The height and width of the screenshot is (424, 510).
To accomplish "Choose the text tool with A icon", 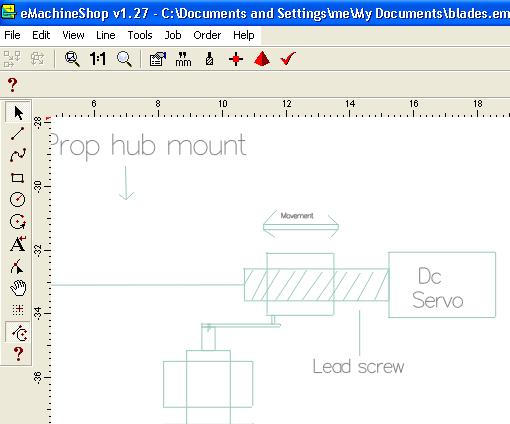I will (18, 244).
